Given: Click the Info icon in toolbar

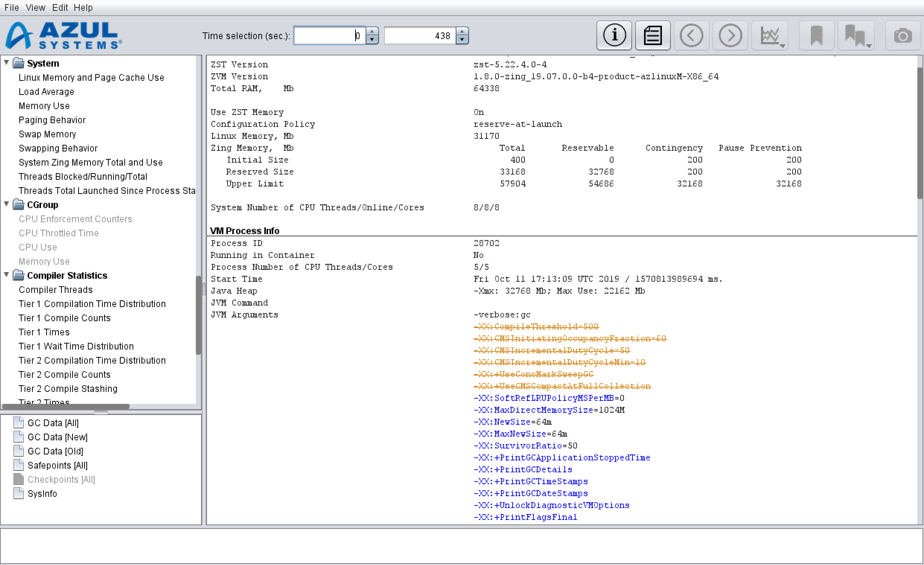Looking at the screenshot, I should [x=615, y=36].
